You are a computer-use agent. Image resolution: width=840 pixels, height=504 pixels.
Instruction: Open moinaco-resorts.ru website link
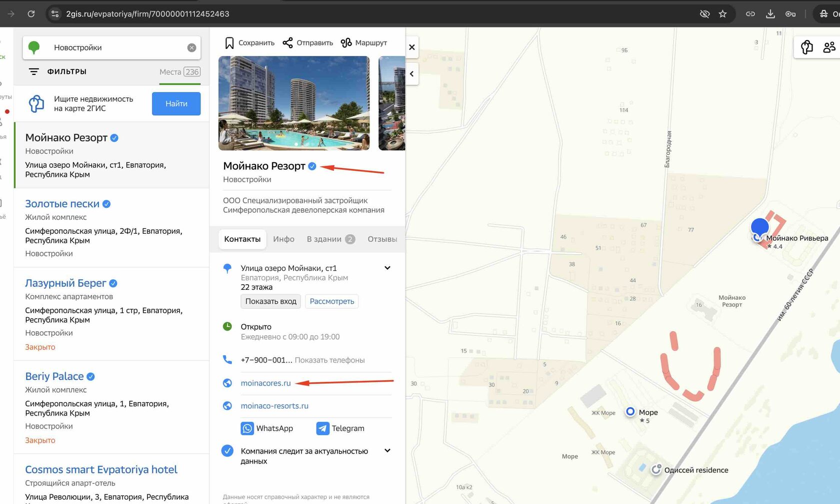coord(274,406)
